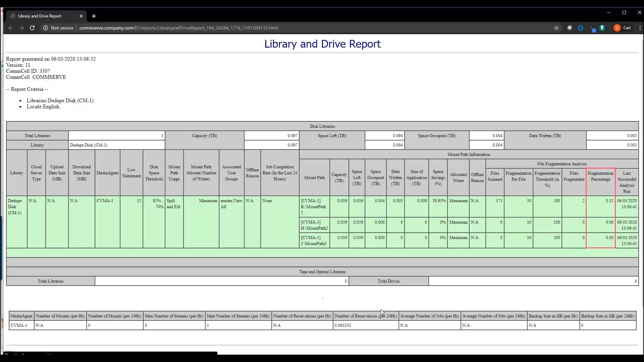Open a new browser tab
This screenshot has height=362, width=644.
pyautogui.click(x=94, y=16)
